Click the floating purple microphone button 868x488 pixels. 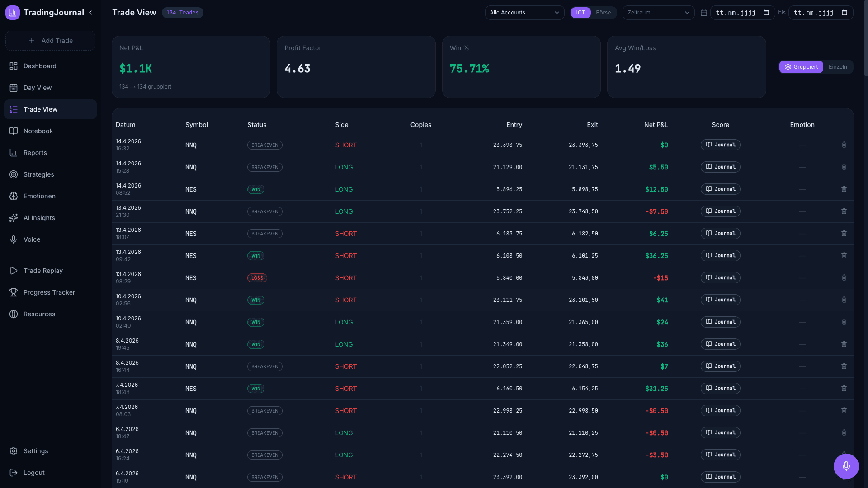846,466
